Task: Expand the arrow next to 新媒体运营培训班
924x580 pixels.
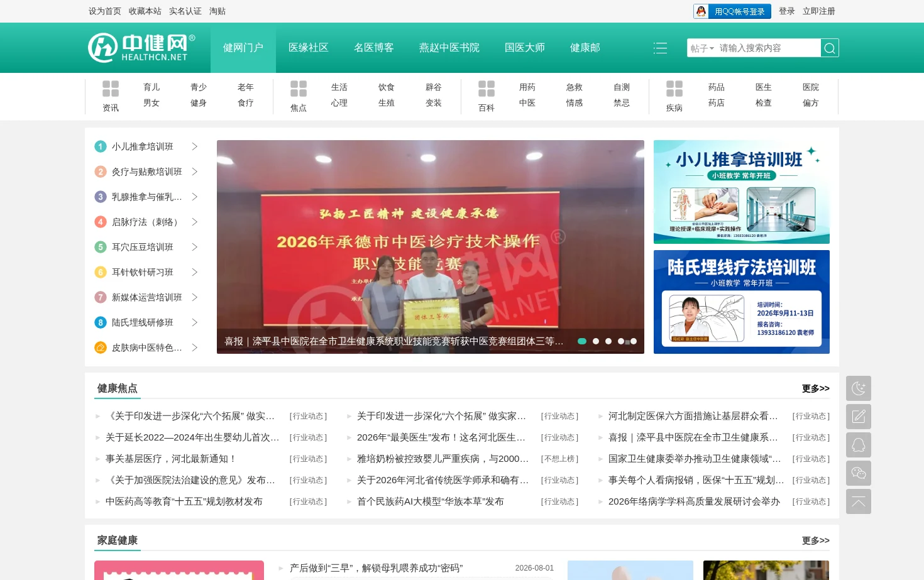Action: point(194,297)
